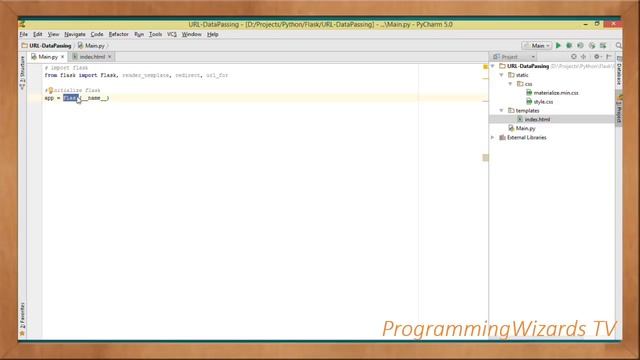Screen dimensions: 640x360
Task: Open the Help menu
Action: point(213,34)
